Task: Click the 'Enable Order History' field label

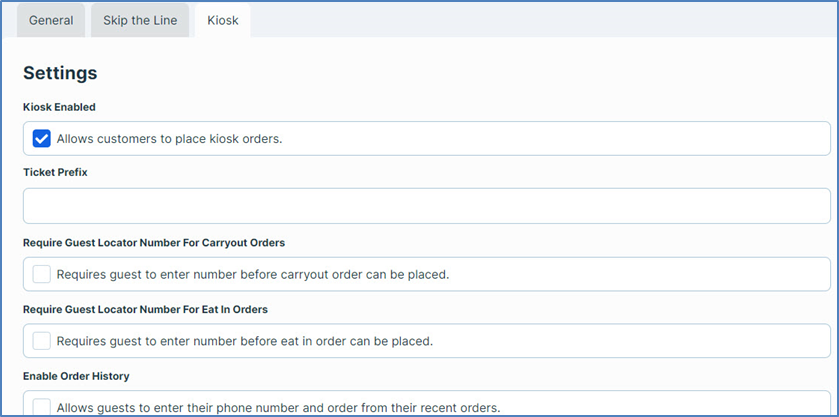Action: (x=76, y=376)
